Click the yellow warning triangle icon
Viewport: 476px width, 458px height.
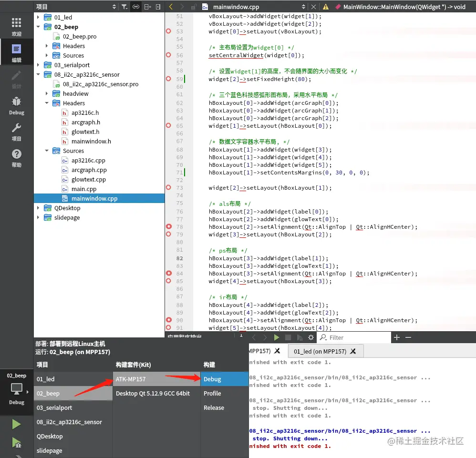coord(325,7)
